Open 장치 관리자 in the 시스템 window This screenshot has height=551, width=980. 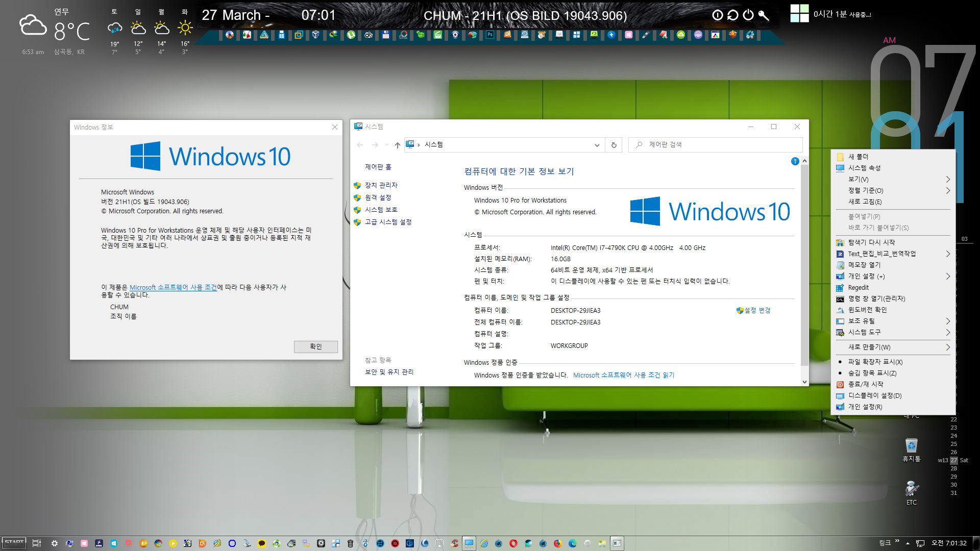pos(381,185)
